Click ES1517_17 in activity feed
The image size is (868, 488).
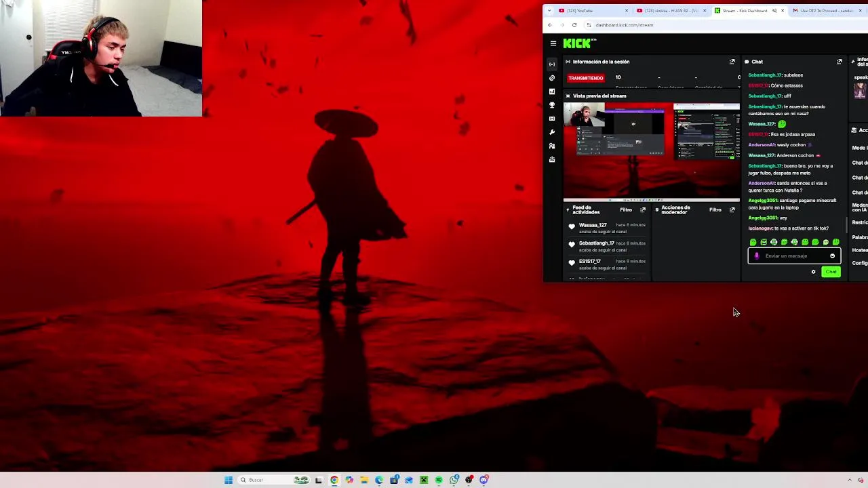coord(590,262)
